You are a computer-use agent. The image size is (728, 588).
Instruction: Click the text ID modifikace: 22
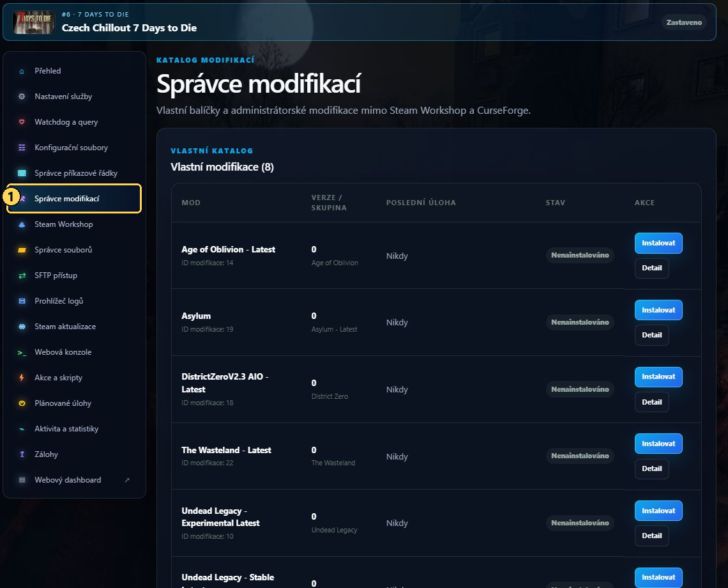(x=208, y=463)
